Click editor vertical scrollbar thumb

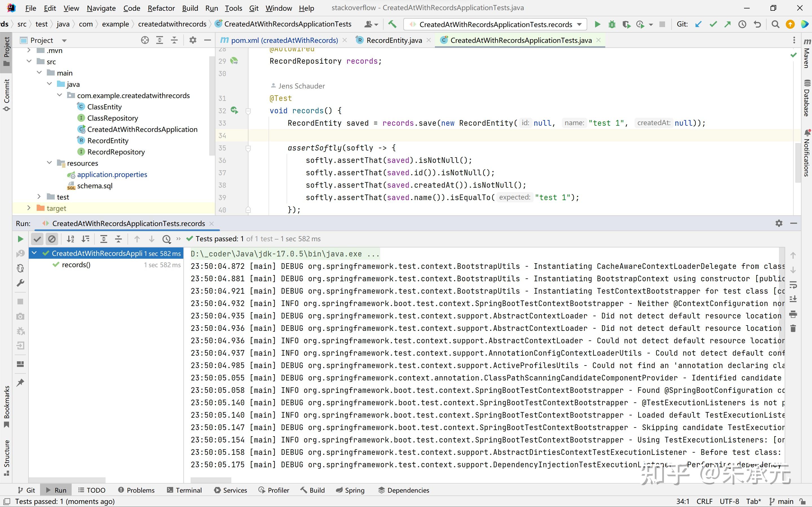point(798,163)
